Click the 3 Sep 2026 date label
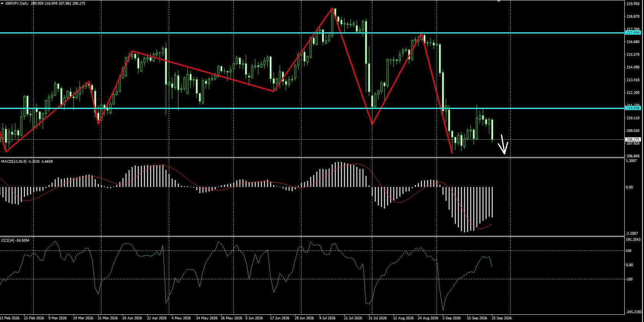Viewport: 644px width, 322px height. click(452, 318)
